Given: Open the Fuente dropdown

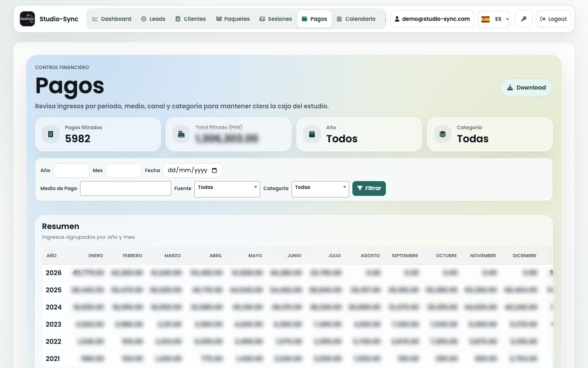Looking at the screenshot, I should (x=227, y=189).
